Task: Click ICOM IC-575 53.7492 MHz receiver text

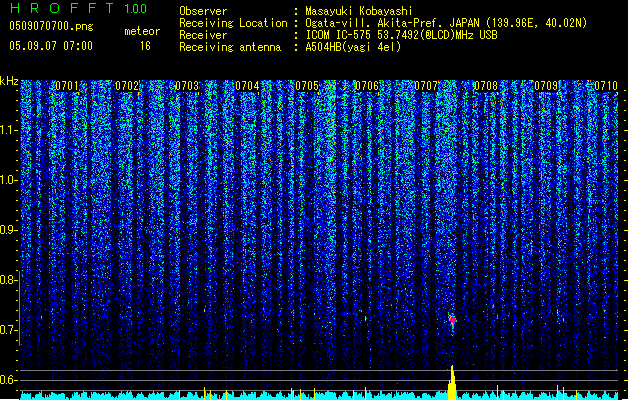Action: click(401, 35)
